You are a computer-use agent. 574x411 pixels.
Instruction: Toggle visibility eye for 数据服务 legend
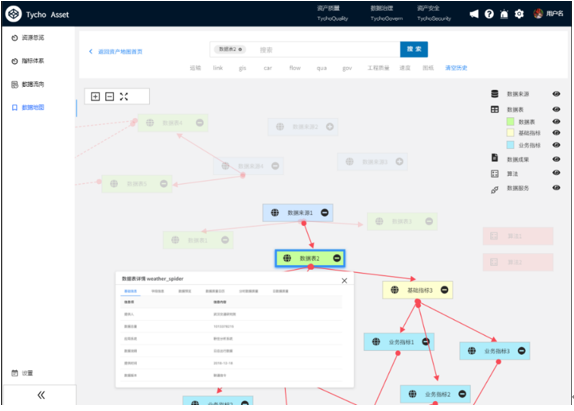(556, 188)
